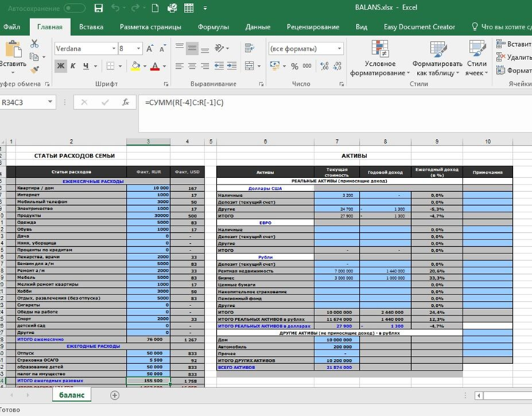Click the Cut scissors icon
532x416 pixels.
(x=34, y=43)
